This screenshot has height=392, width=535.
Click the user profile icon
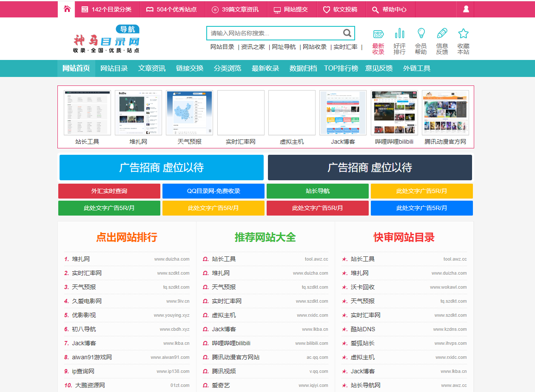466,9
